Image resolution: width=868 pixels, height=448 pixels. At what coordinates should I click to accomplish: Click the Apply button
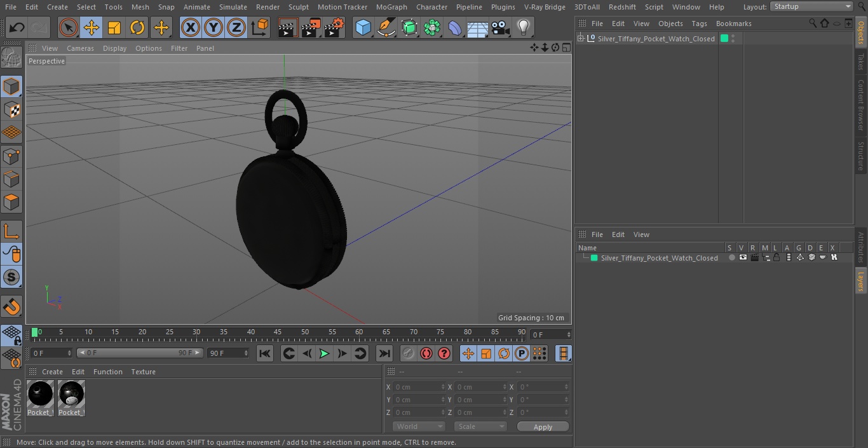(x=543, y=426)
